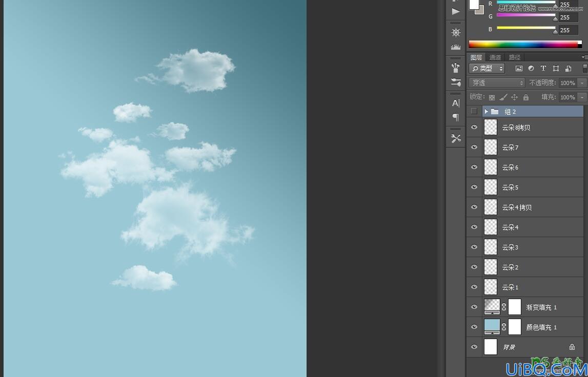Click the 填充 100% field
This screenshot has width=588, height=377.
[x=568, y=97]
